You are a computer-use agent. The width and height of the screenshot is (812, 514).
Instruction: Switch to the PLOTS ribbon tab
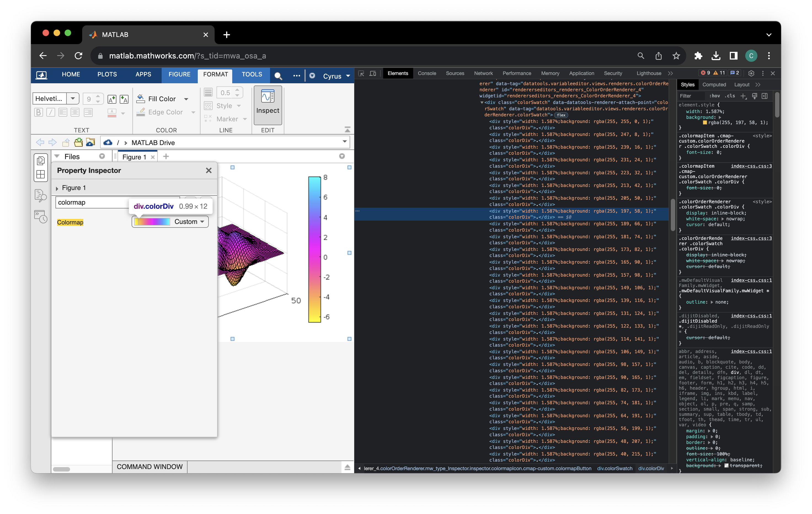[107, 74]
